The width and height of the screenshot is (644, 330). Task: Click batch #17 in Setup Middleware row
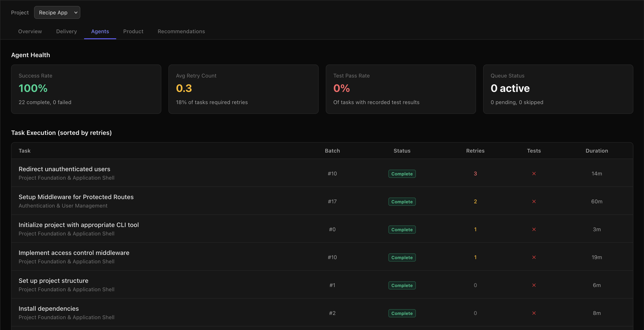tap(332, 201)
